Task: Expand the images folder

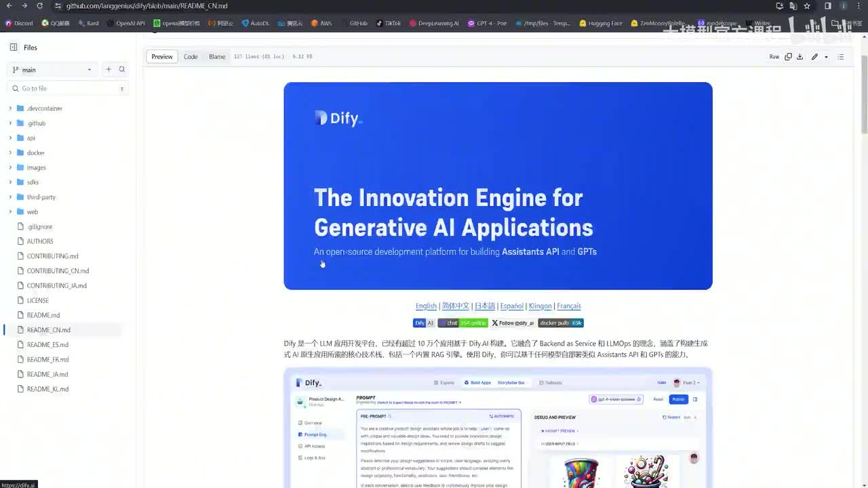Action: tap(10, 167)
